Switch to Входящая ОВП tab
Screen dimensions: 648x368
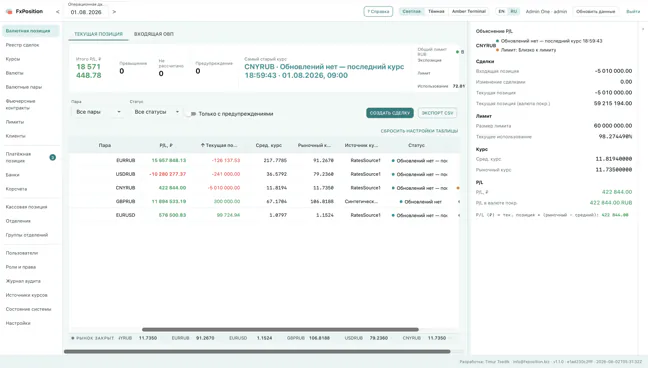pyautogui.click(x=153, y=34)
